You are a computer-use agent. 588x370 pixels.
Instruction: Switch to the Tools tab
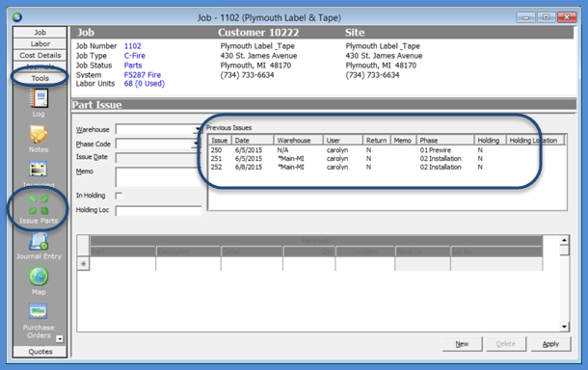coord(40,78)
